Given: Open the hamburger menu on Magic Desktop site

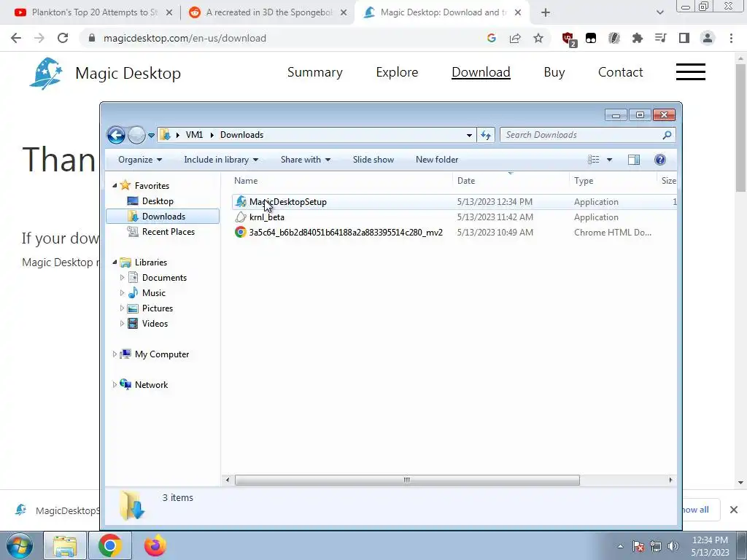Looking at the screenshot, I should (691, 72).
